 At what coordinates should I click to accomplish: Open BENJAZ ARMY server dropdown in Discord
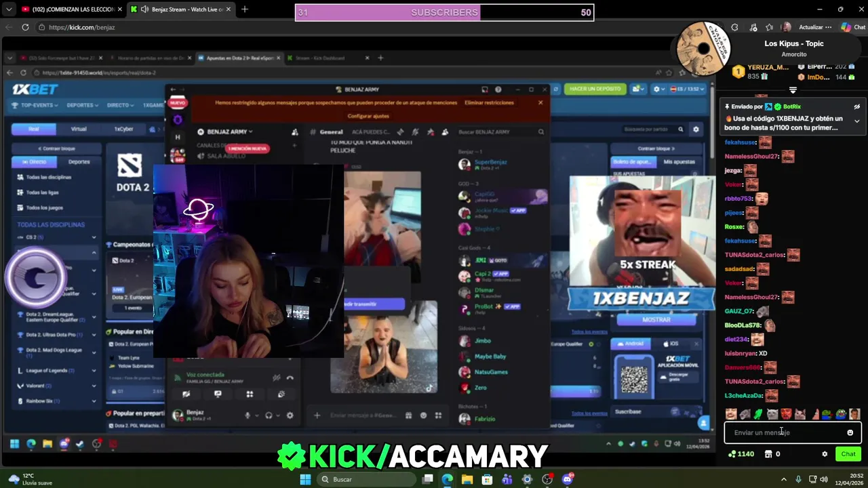coord(231,131)
